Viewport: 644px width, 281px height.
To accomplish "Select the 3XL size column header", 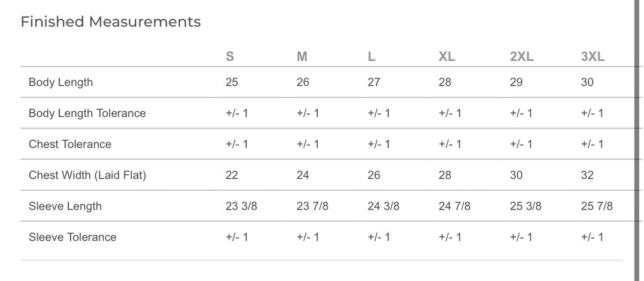I will pyautogui.click(x=592, y=57).
